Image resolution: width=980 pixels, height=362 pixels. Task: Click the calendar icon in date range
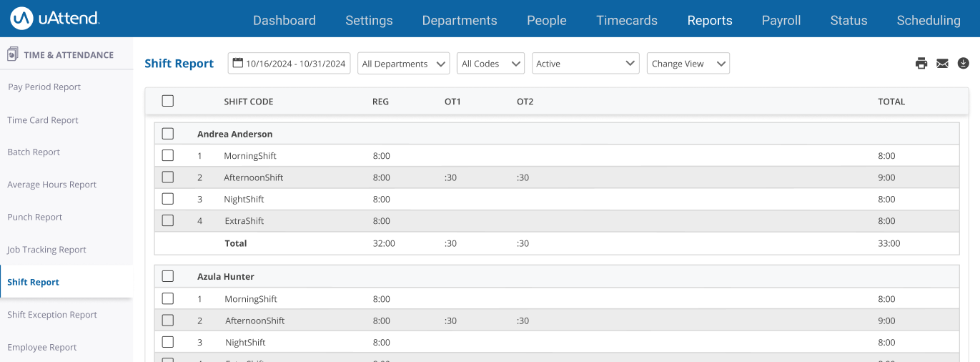tap(237, 63)
